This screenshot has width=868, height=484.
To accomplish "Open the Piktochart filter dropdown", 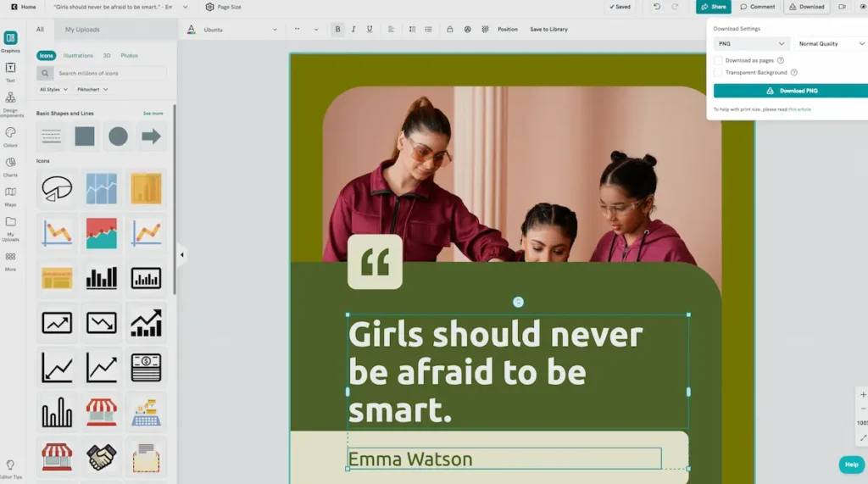I will click(x=92, y=89).
